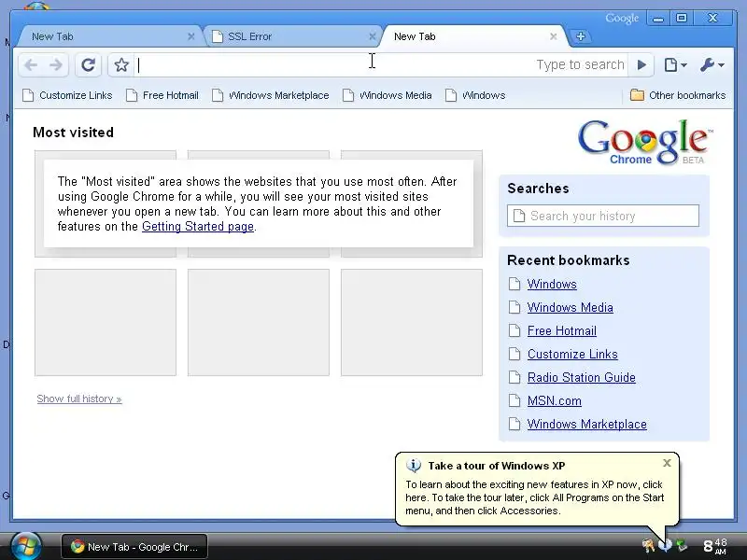Image resolution: width=747 pixels, height=560 pixels.
Task: Follow the Getting Started page link
Action: click(198, 226)
